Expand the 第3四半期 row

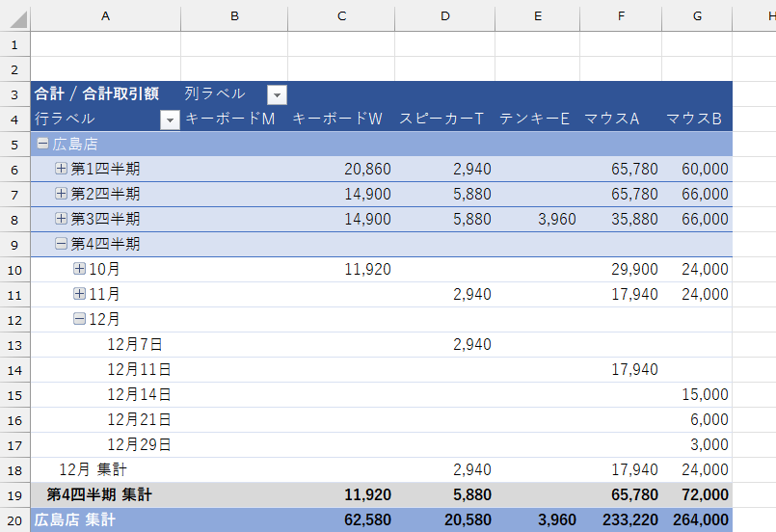pos(62,219)
